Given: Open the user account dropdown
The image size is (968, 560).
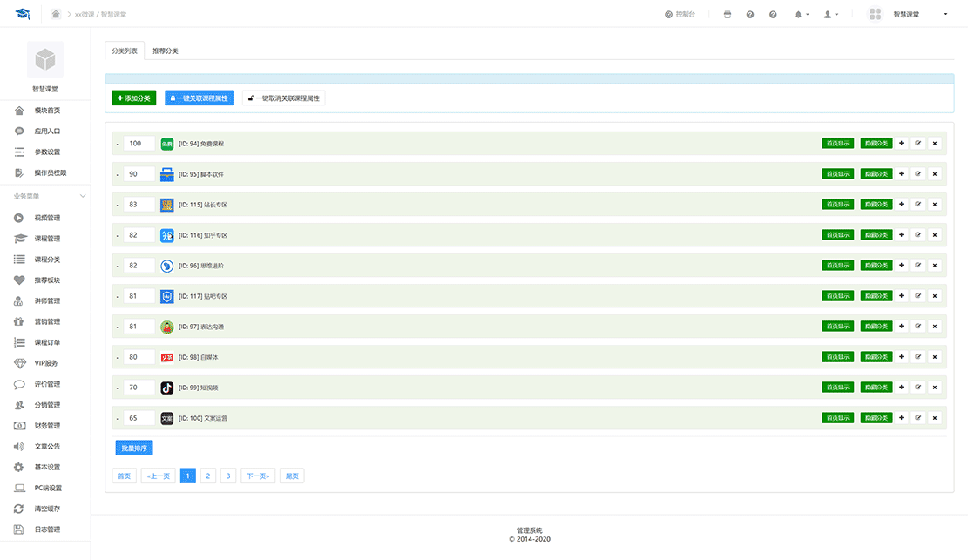Looking at the screenshot, I should point(830,15).
